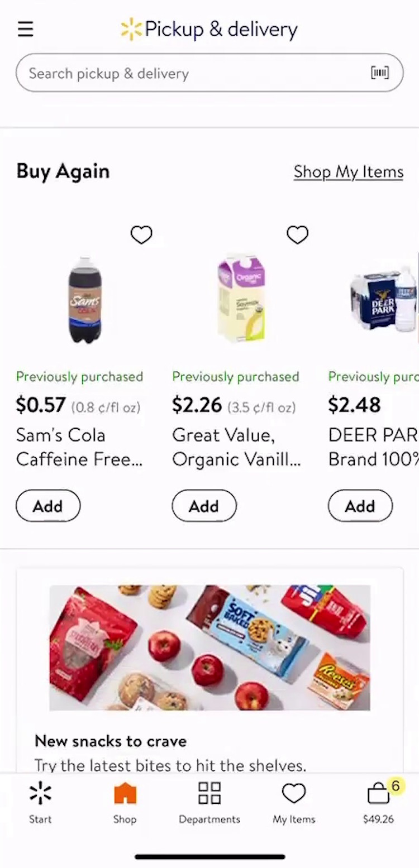Image resolution: width=419 pixels, height=868 pixels.
Task: Tap the barcode scanner icon
Action: 380,73
